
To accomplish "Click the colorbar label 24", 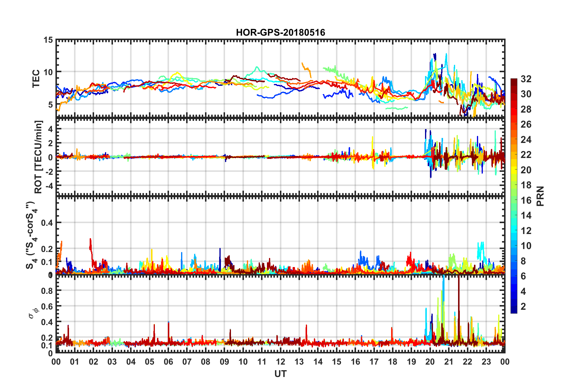I will (x=526, y=140).
